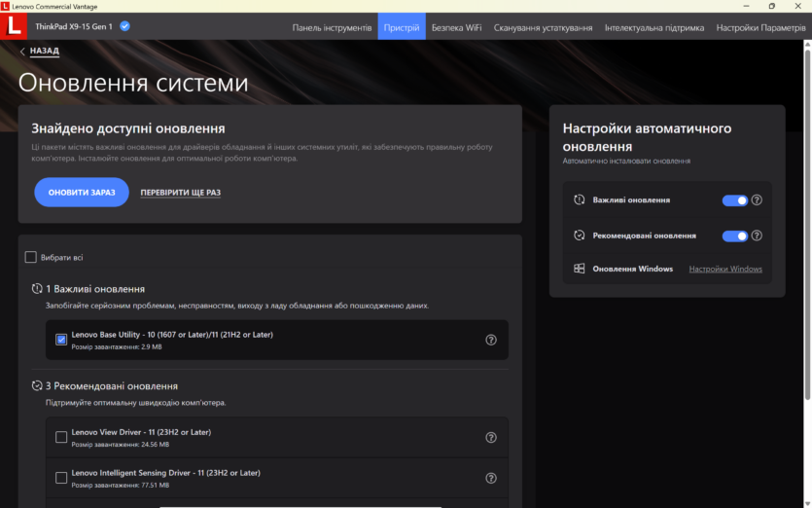Uncheck Lenovo Base Utility update checkbox
812x508 pixels.
click(61, 340)
